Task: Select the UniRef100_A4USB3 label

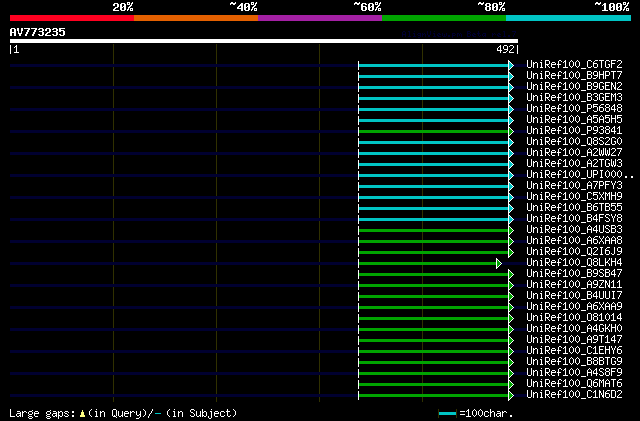Action: click(574, 230)
